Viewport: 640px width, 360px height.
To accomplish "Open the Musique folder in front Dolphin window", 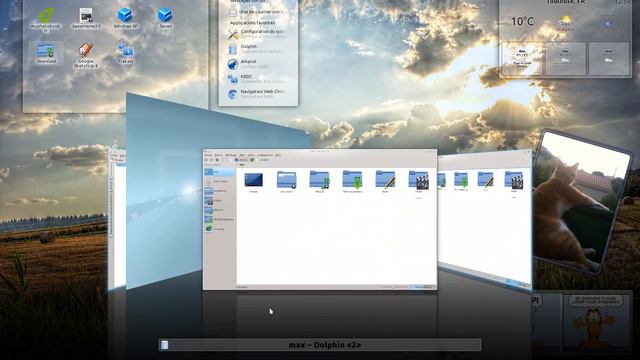I will coord(320,182).
